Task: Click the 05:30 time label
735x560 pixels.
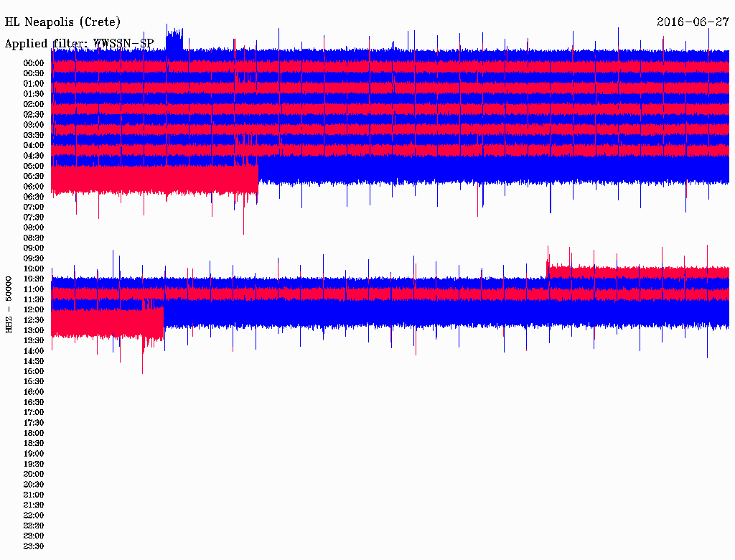Action: pos(34,176)
